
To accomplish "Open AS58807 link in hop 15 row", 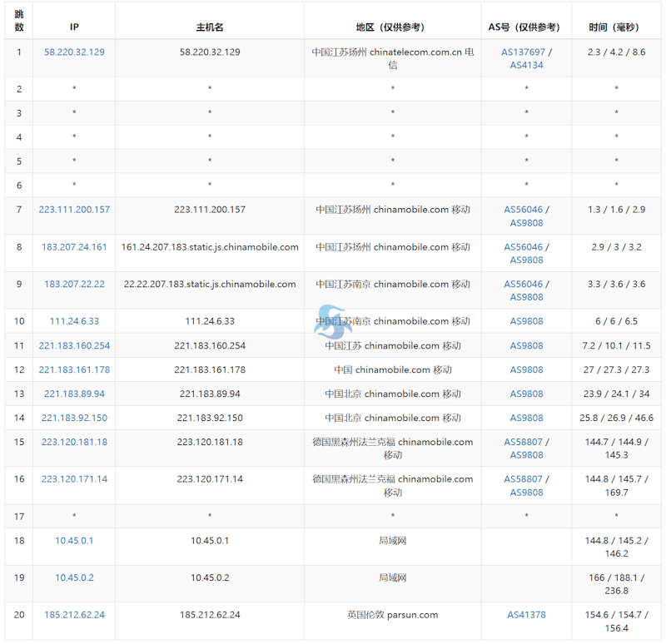I will pos(524,442).
